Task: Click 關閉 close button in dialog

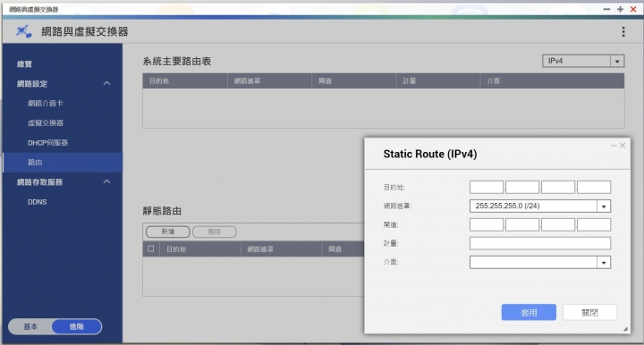Action: point(589,312)
